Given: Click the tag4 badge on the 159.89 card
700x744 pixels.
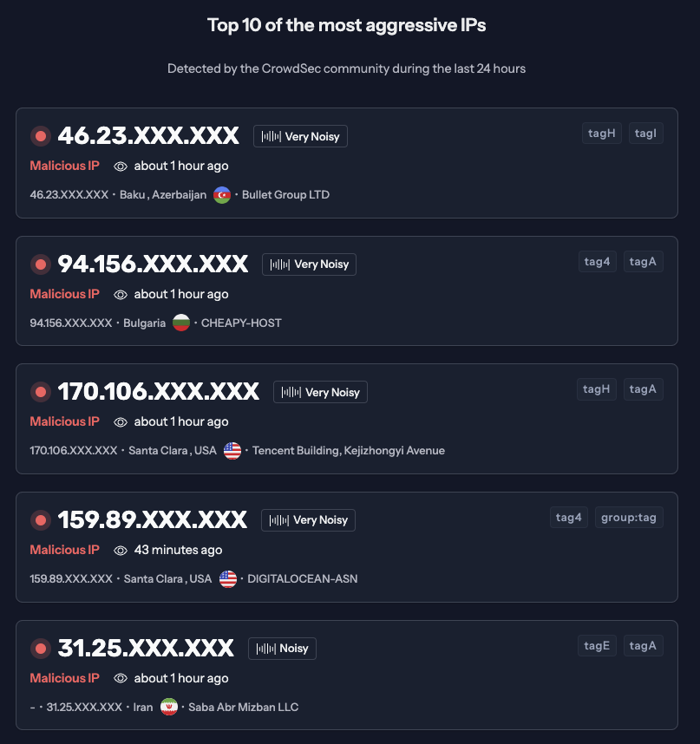Looking at the screenshot, I should (x=568, y=517).
